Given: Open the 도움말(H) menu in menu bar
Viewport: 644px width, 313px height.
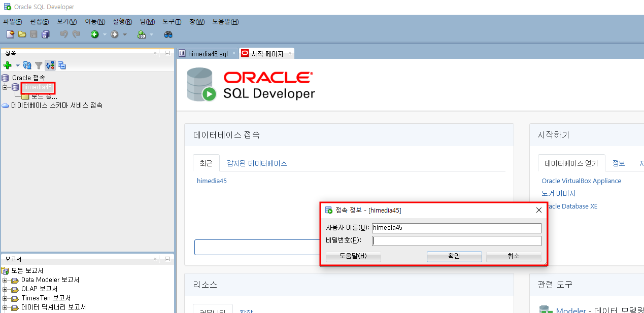Looking at the screenshot, I should (x=225, y=21).
